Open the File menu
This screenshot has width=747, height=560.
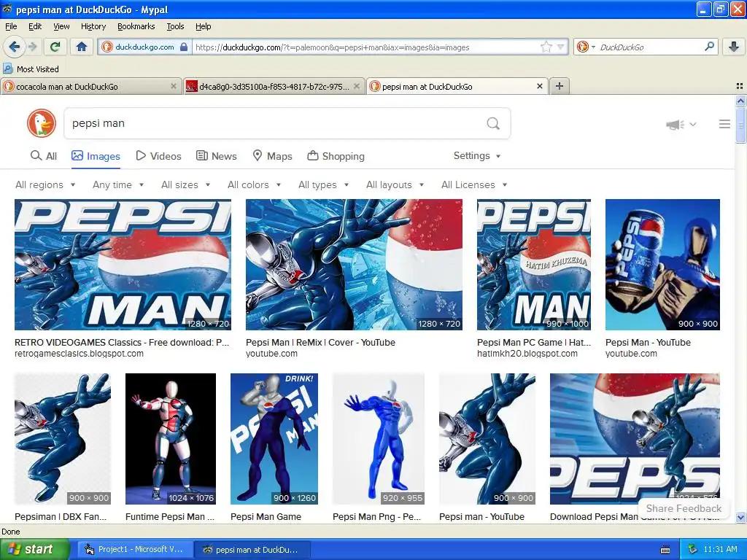[11, 26]
